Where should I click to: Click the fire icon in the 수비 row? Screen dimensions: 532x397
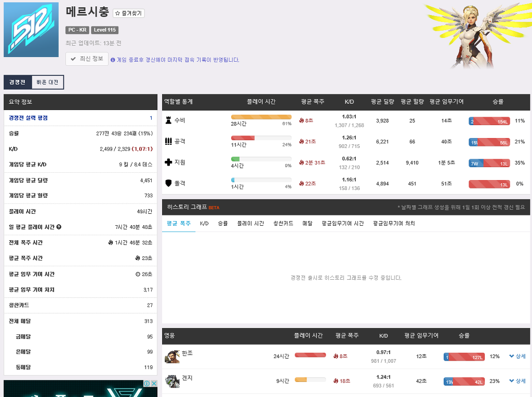(301, 120)
